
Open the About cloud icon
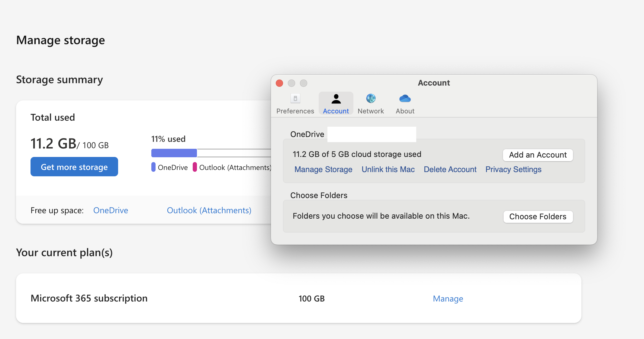405,98
